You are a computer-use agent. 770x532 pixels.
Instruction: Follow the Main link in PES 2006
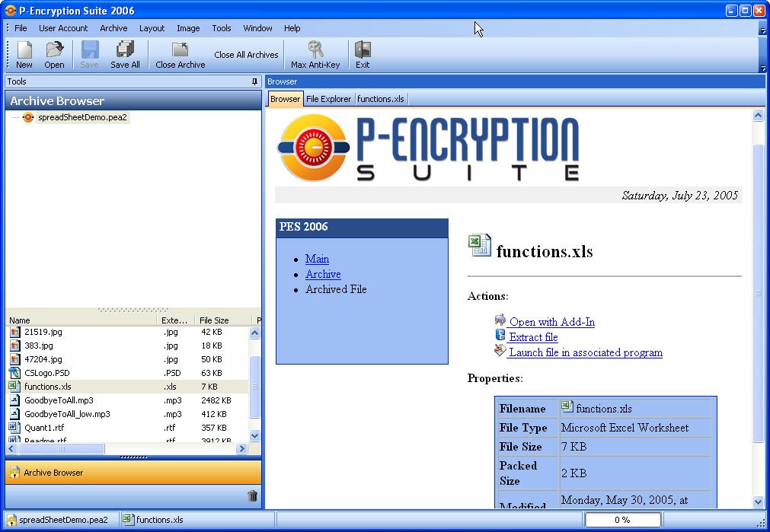click(x=318, y=259)
